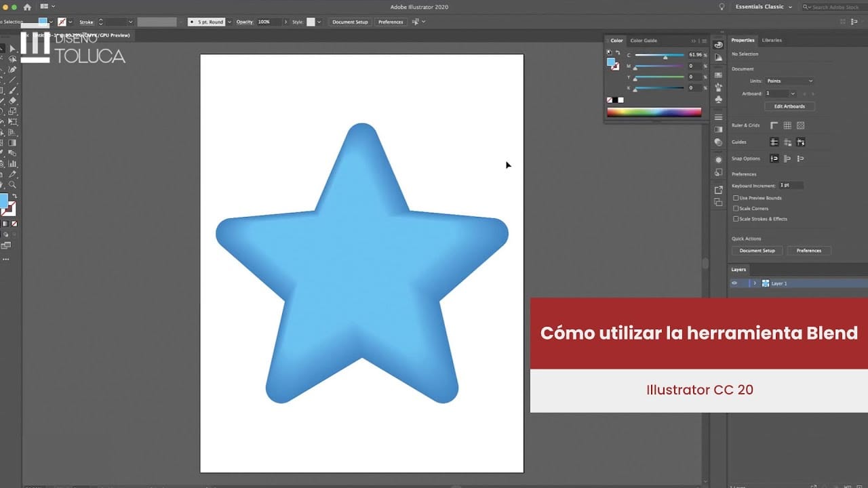The width and height of the screenshot is (868, 488).
Task: Open the Transparency panel dock icon
Action: pyautogui.click(x=718, y=142)
